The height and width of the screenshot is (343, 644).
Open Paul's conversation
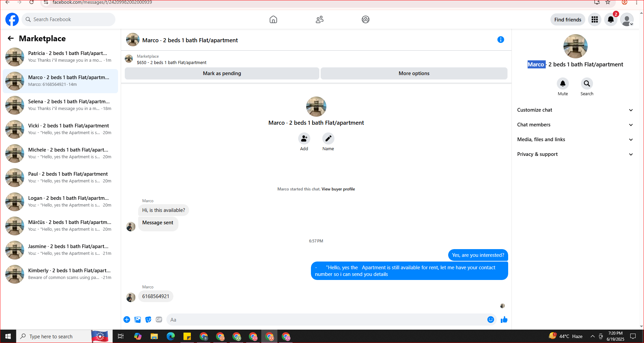pyautogui.click(x=60, y=178)
